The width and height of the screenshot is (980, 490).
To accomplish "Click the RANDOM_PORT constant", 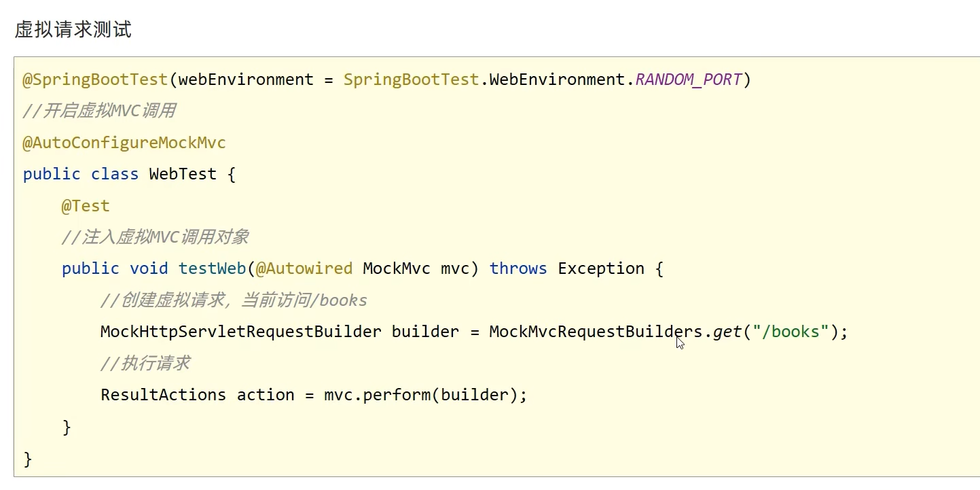I will 688,80.
